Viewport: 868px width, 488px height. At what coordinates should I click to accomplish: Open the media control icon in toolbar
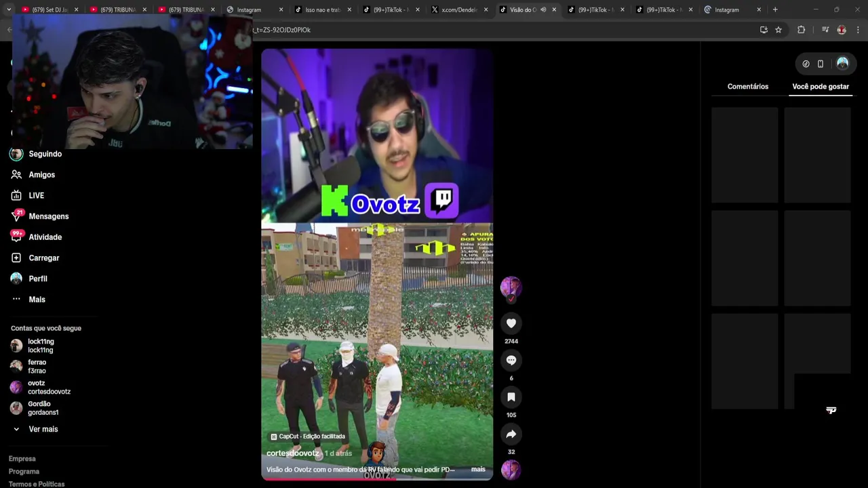click(825, 30)
